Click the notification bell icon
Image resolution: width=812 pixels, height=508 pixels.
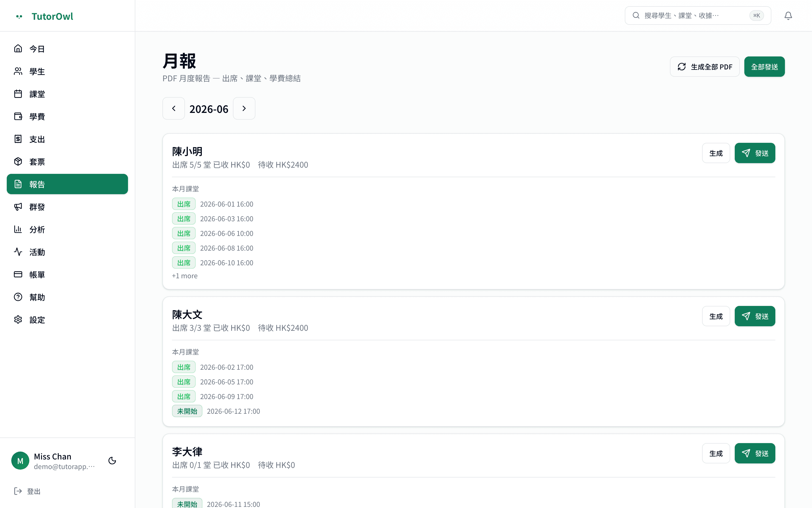click(x=788, y=16)
